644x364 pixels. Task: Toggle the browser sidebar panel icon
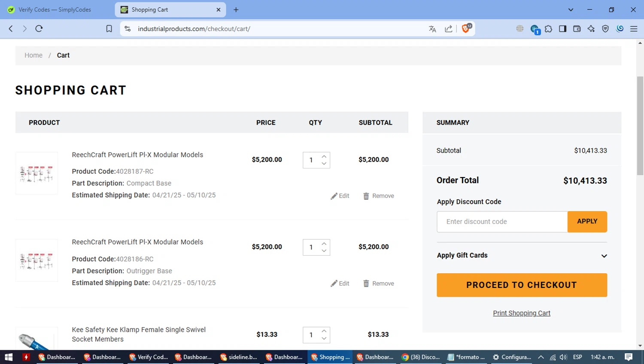[562, 29]
